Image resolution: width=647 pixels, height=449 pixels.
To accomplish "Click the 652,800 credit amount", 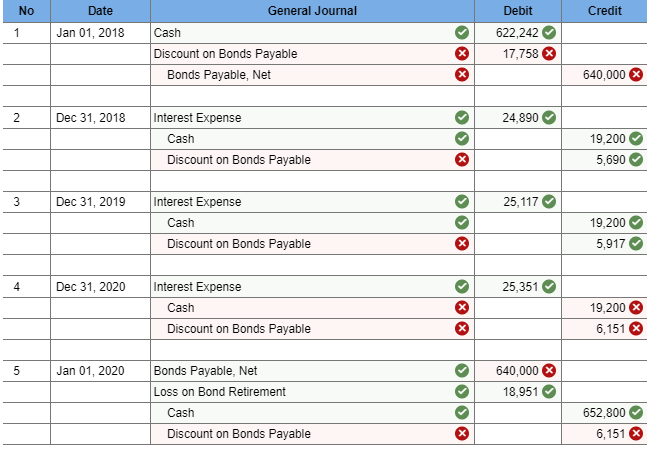I will [604, 413].
